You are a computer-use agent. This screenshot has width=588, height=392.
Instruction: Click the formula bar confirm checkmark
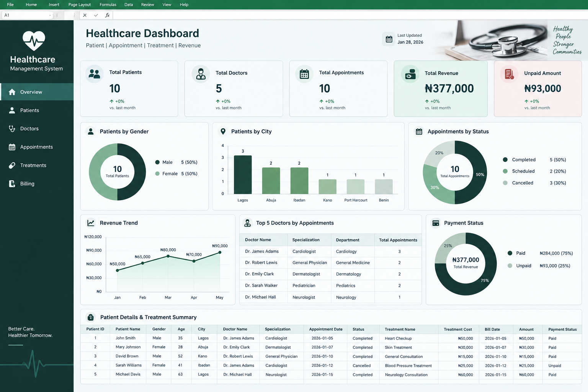click(96, 15)
